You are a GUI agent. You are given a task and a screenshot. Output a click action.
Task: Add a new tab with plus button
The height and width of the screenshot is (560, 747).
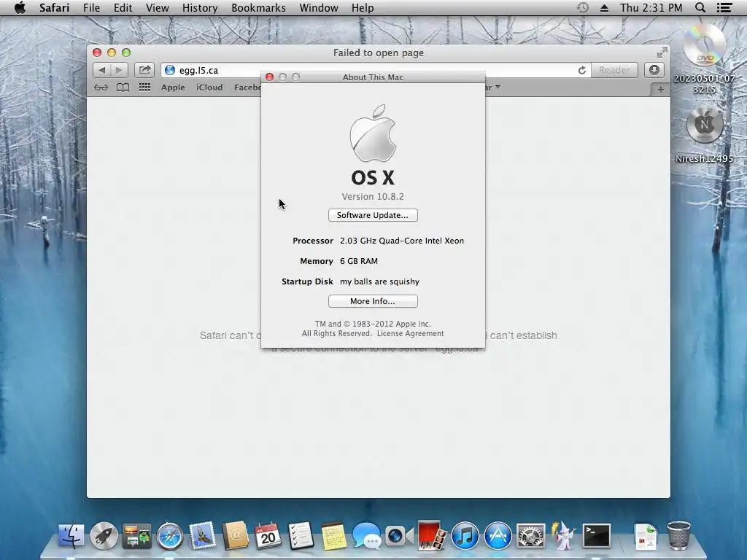click(x=660, y=89)
